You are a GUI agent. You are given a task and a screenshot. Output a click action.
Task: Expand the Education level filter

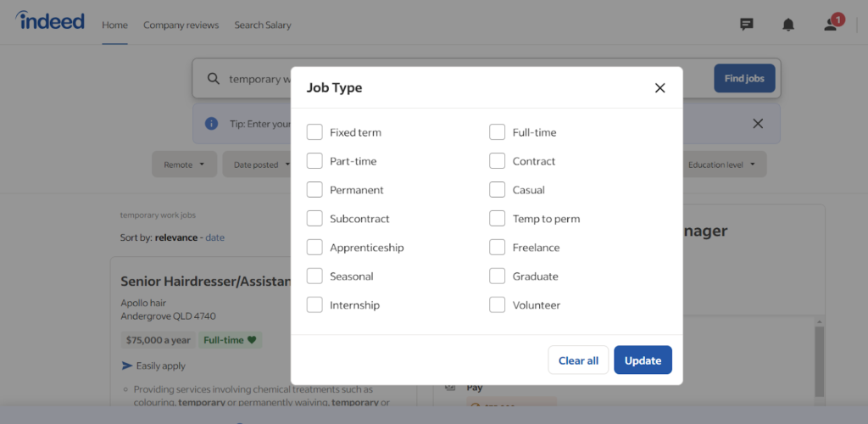tap(721, 165)
